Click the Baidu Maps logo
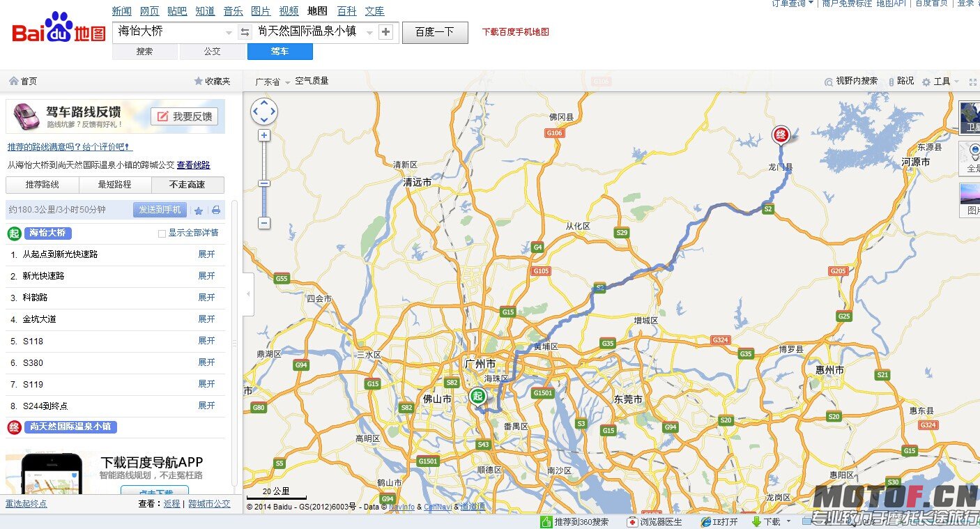Image resolution: width=980 pixels, height=529 pixels. (x=59, y=28)
